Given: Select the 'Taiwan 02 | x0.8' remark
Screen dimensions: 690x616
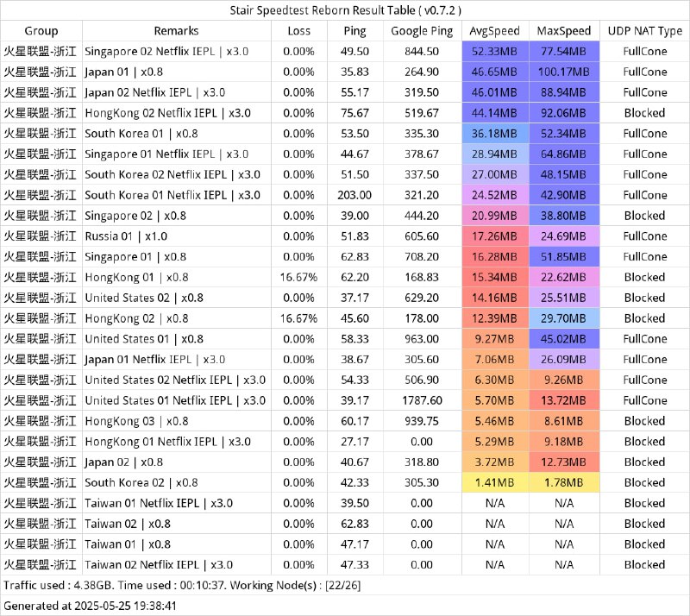Looking at the screenshot, I should coord(128,524).
